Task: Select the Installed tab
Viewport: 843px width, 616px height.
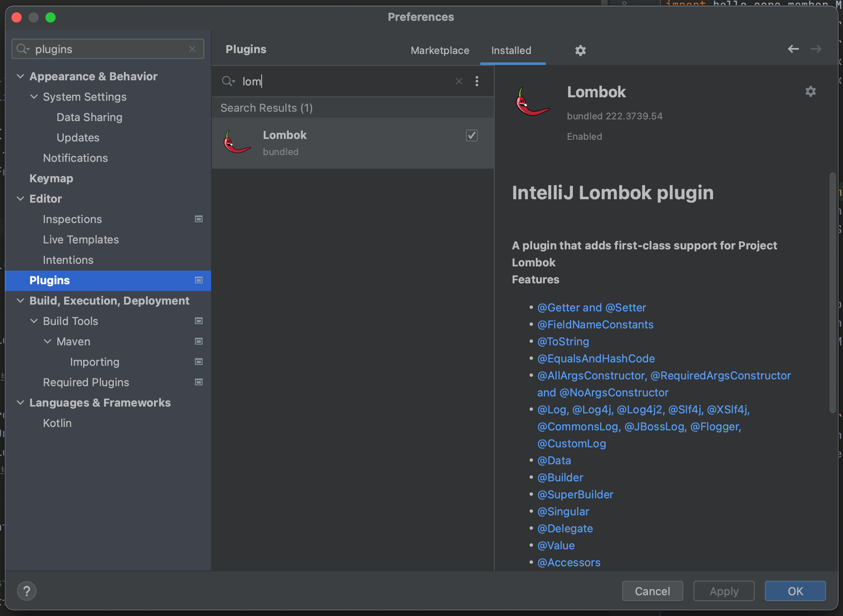Action: (511, 51)
